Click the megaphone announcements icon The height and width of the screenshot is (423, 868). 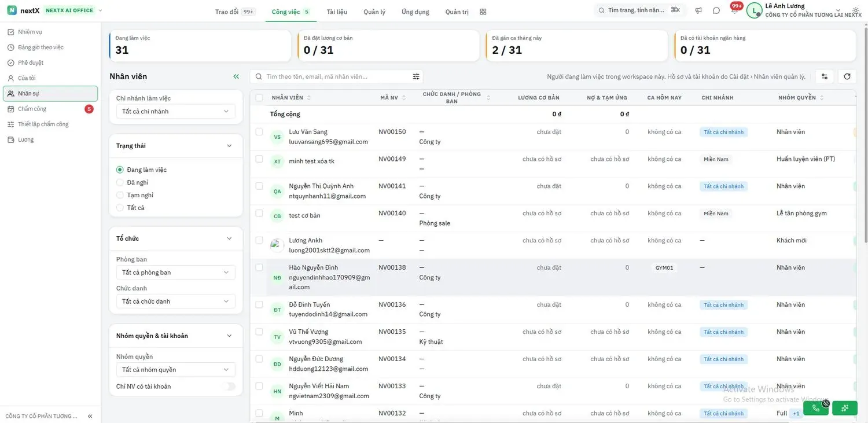699,10
